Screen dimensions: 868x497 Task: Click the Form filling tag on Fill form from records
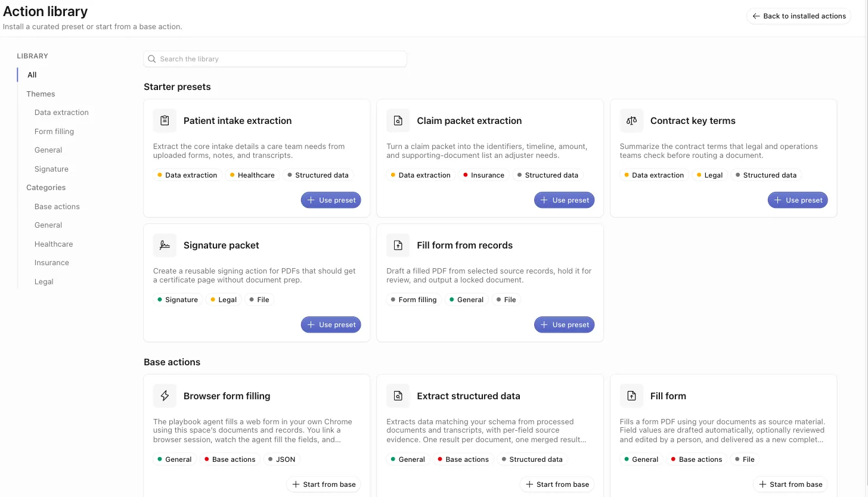(x=413, y=300)
